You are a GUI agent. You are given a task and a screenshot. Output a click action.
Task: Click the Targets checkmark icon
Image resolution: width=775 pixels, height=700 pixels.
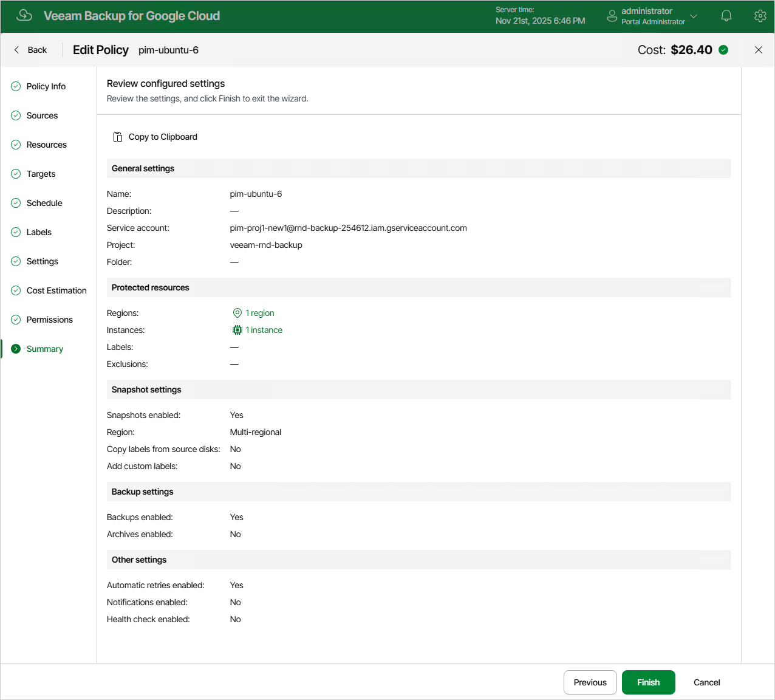click(x=16, y=174)
